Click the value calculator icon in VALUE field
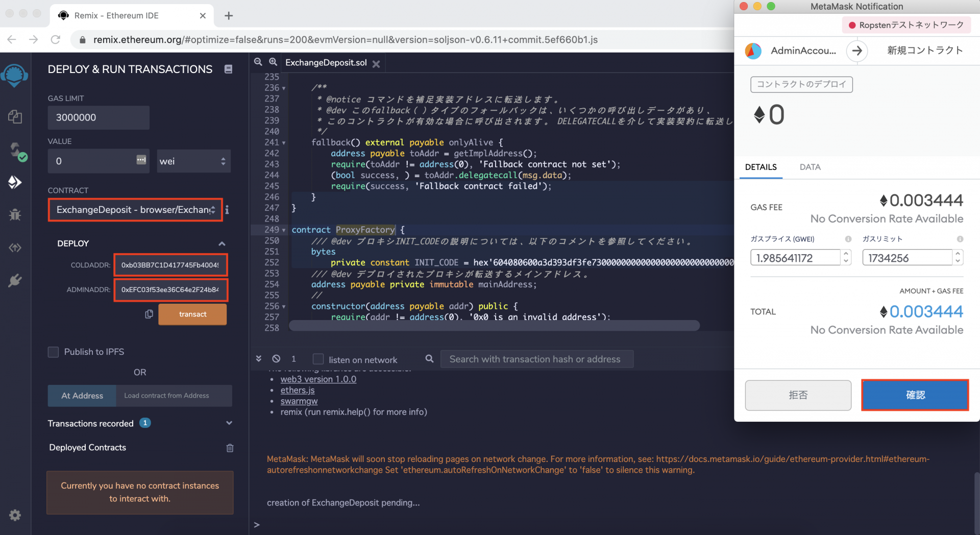Image resolution: width=980 pixels, height=535 pixels. (x=141, y=160)
